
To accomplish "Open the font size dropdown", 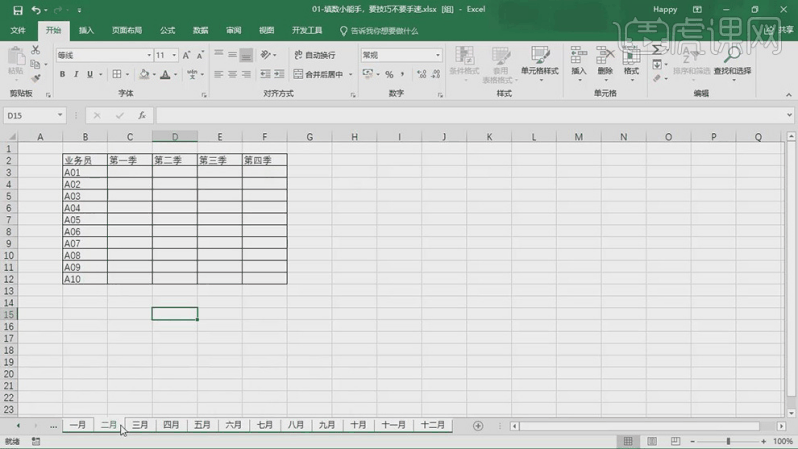I will coord(174,55).
